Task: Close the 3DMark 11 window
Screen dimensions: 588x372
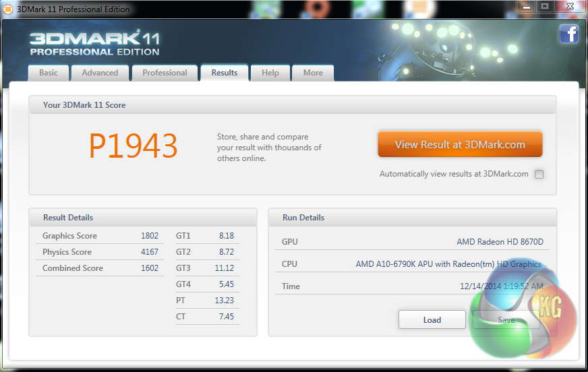Action: (570, 6)
